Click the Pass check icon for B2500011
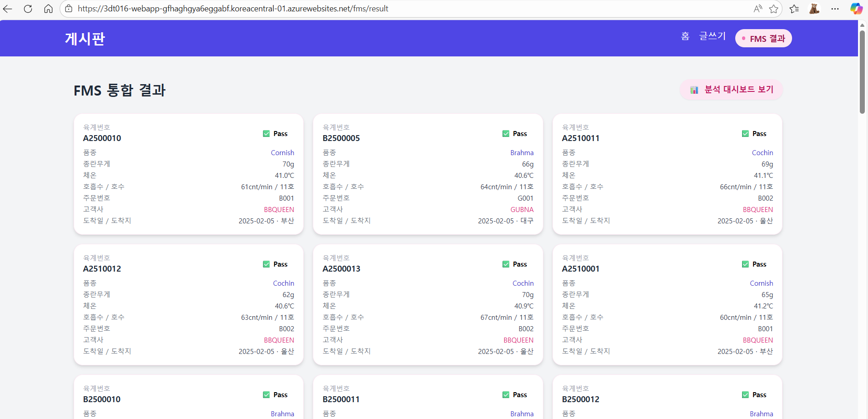 pos(506,395)
